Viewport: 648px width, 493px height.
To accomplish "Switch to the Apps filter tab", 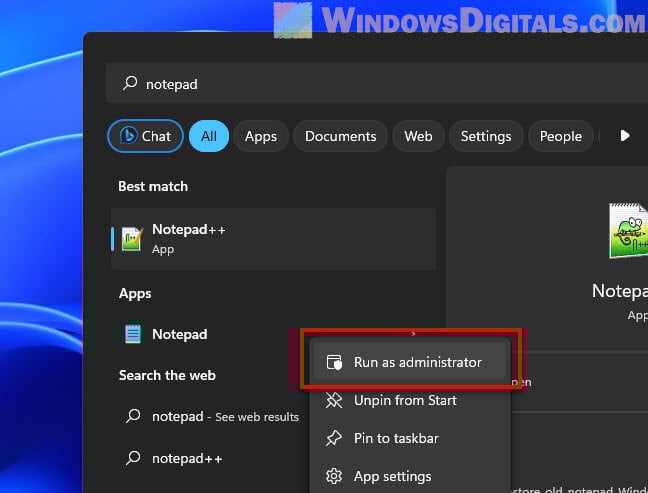I will coord(261,136).
